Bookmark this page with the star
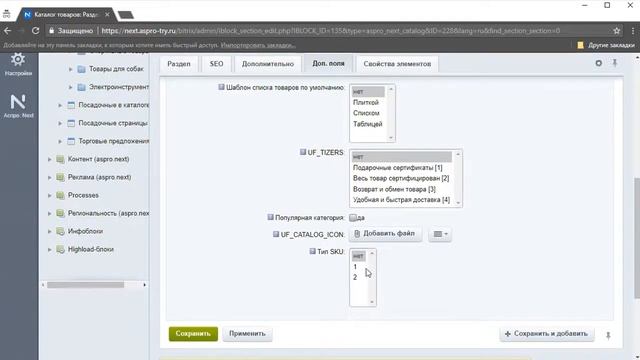The height and width of the screenshot is (360, 640). tap(616, 31)
